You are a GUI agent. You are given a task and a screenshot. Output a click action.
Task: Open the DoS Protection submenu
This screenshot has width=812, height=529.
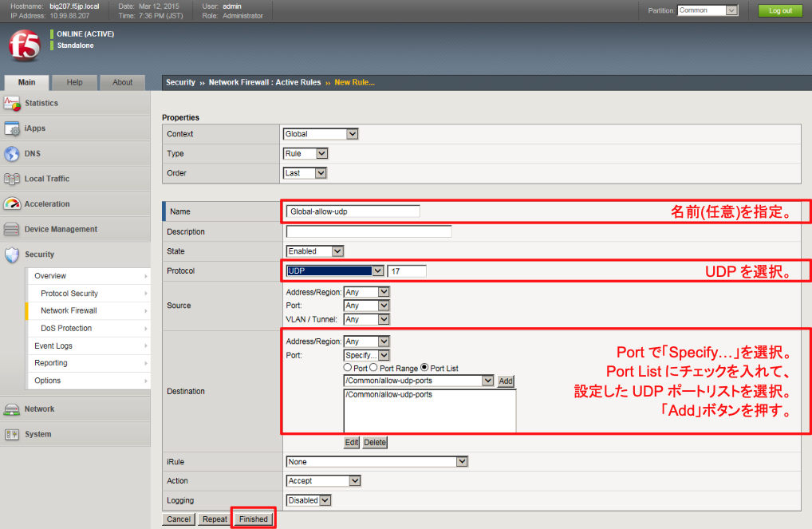point(89,329)
